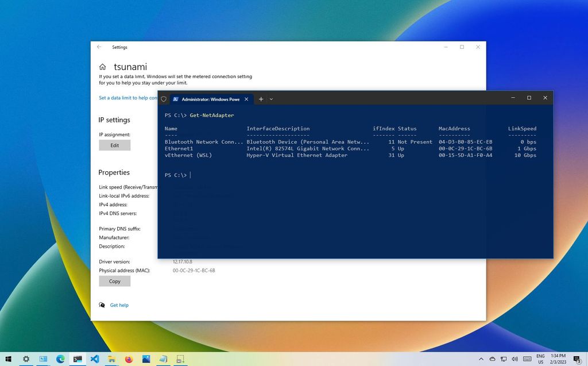Expand the terminal new-tab dropdown chevron
Viewport: 588px width, 366px height.
(271, 99)
